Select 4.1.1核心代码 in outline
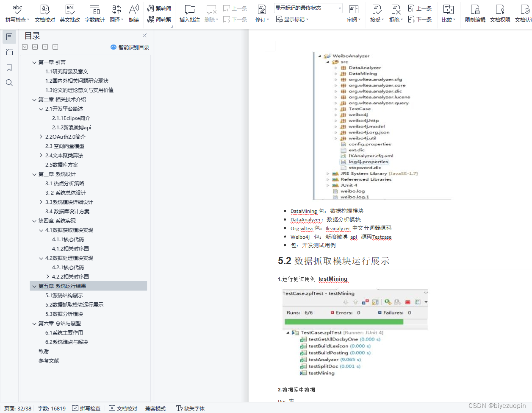 click(68, 240)
